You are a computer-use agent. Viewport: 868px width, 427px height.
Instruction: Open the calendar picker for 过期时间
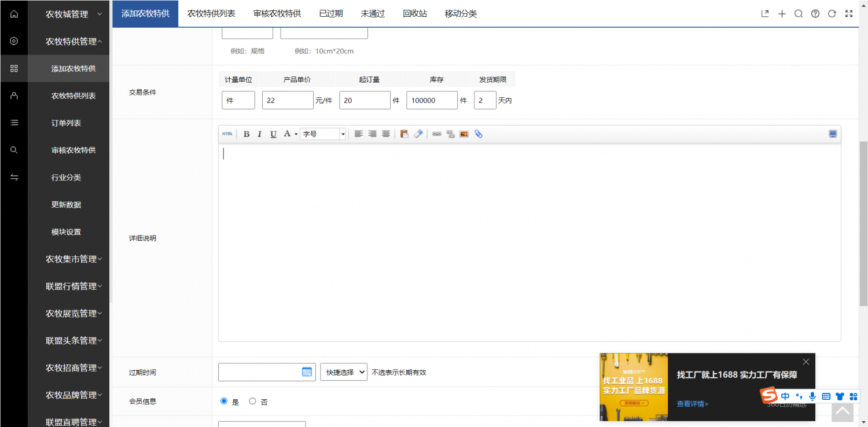click(307, 372)
